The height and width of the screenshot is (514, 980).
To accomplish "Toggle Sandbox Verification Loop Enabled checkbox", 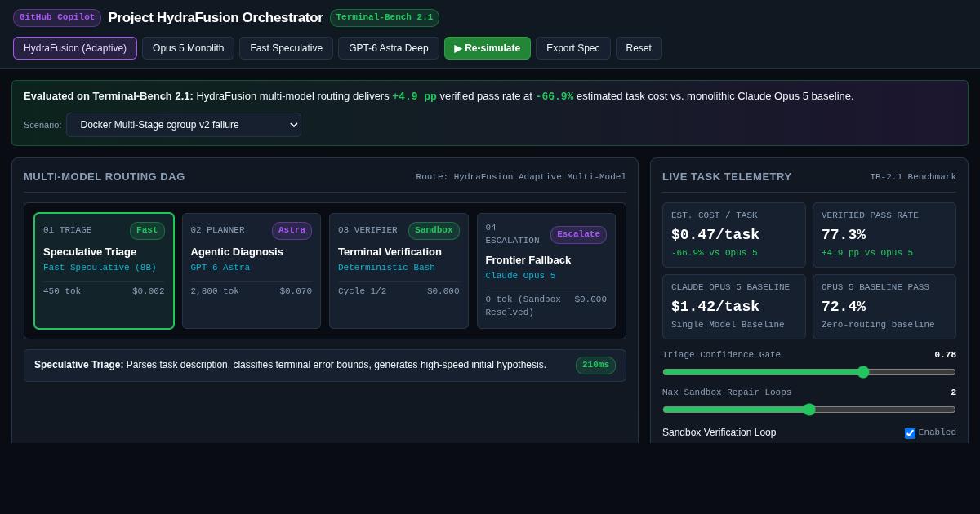I will coord(910,433).
